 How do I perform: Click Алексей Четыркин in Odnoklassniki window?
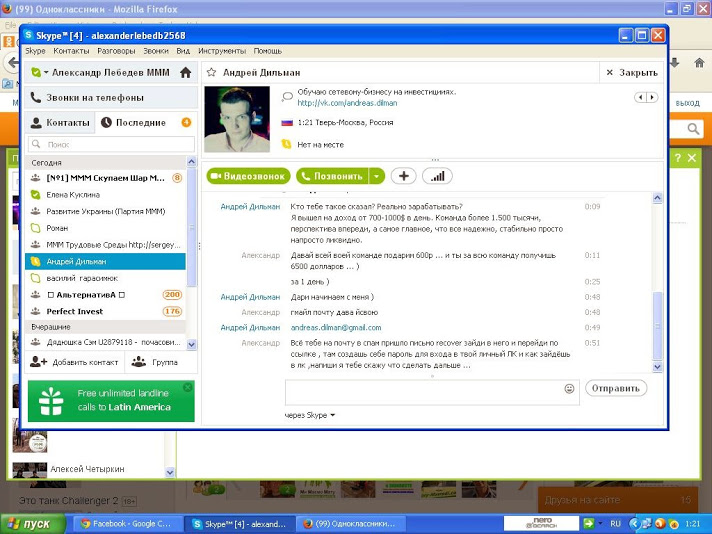tap(87, 469)
